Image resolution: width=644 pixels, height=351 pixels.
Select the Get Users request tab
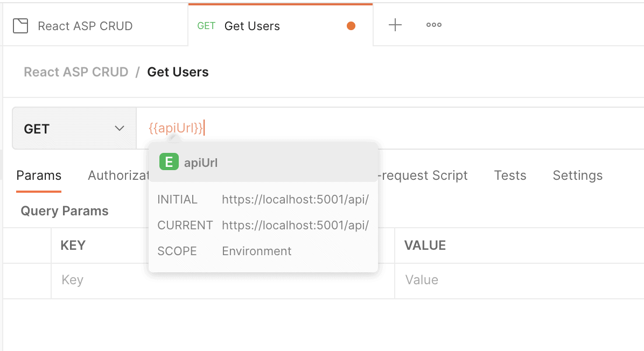coord(281,26)
